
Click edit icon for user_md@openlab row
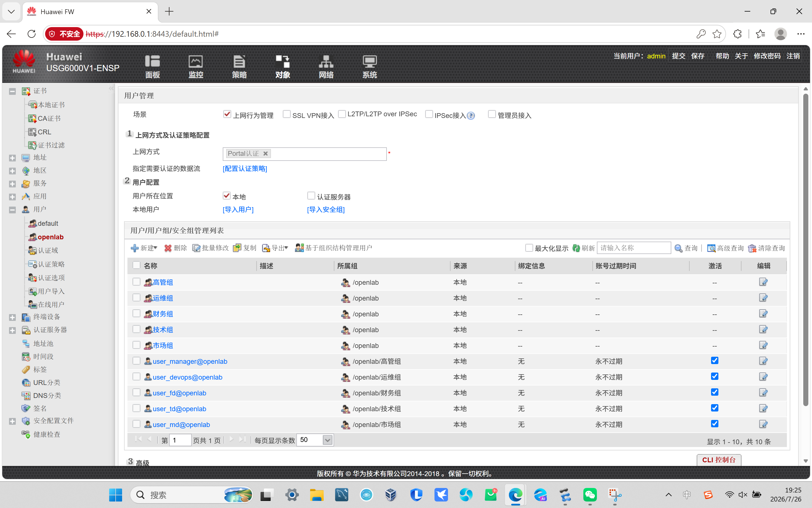tap(763, 424)
